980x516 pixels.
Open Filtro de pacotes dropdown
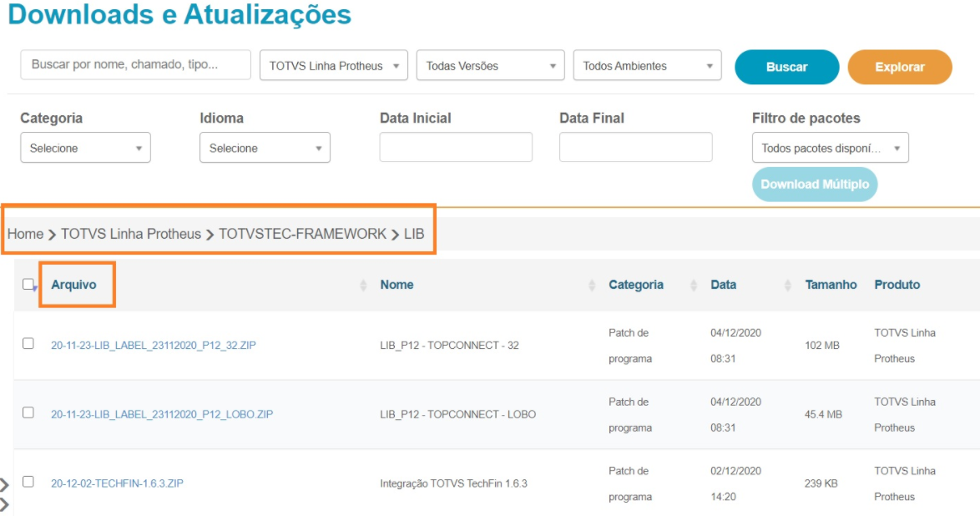(x=831, y=148)
